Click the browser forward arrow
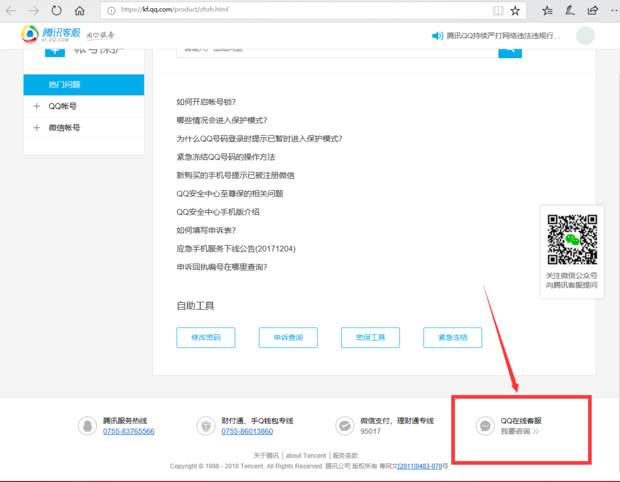 [34, 11]
